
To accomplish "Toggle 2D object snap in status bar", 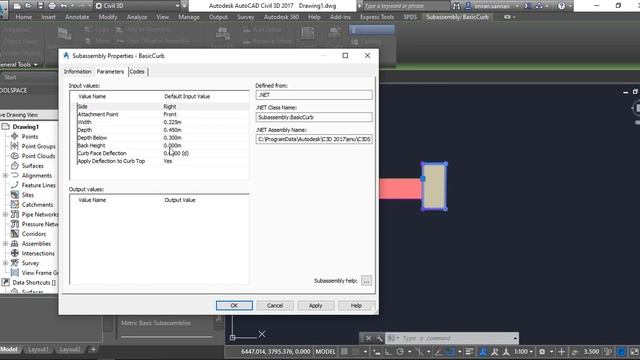I will coord(450,351).
